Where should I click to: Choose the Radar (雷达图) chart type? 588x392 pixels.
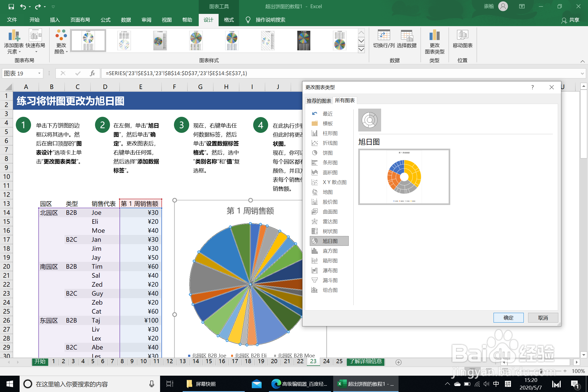330,222
